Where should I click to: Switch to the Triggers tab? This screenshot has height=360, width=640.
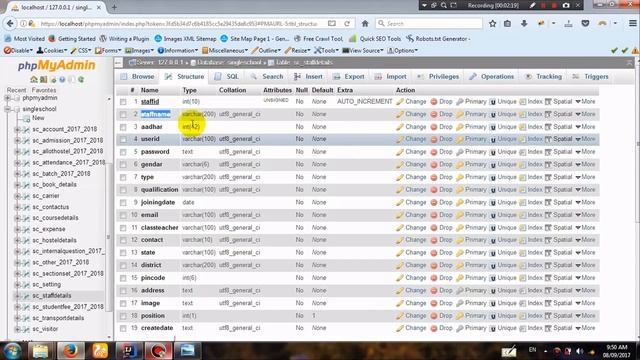[x=590, y=77]
